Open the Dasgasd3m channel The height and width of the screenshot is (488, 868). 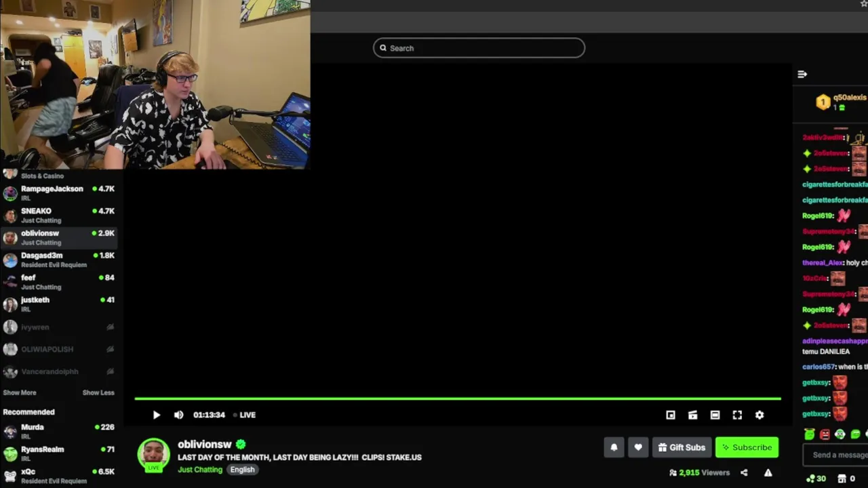58,260
